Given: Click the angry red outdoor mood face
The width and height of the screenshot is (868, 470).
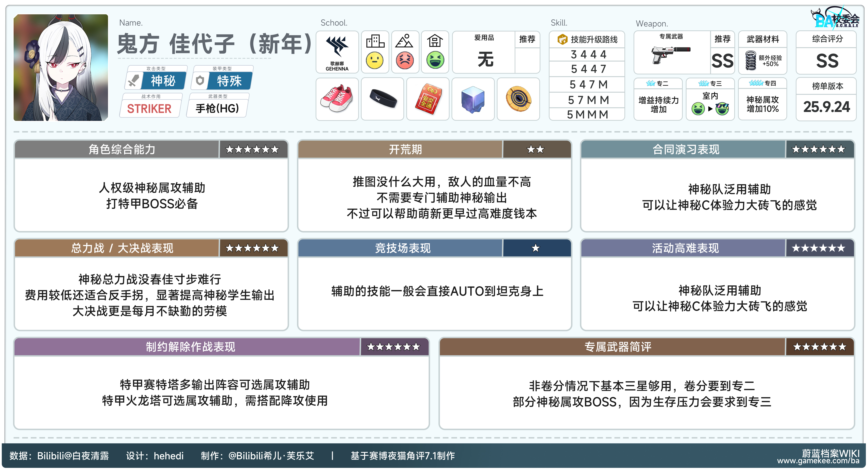Looking at the screenshot, I should pyautogui.click(x=405, y=61).
